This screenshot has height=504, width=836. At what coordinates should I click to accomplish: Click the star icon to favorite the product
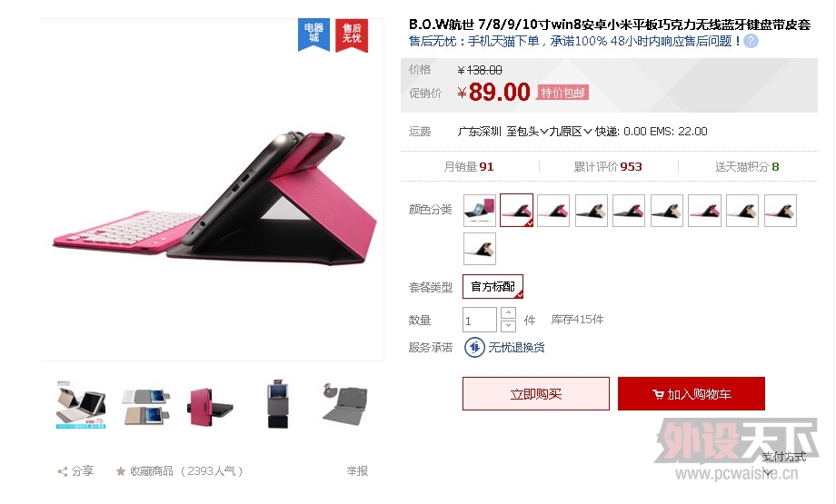pyautogui.click(x=121, y=471)
